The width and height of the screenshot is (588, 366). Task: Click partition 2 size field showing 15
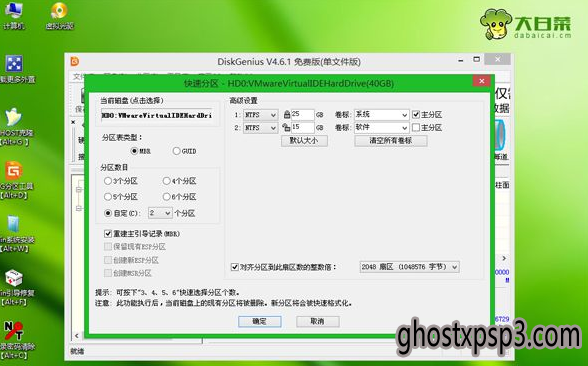302,128
